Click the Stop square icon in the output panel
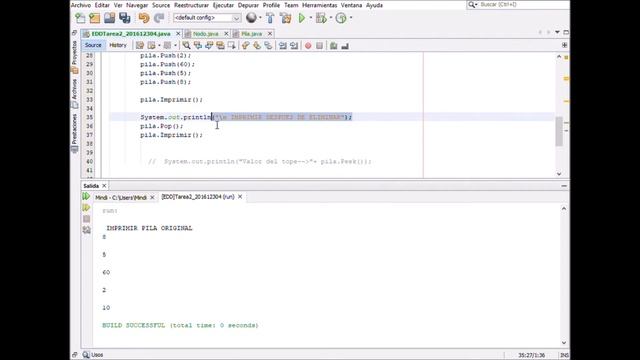The height and width of the screenshot is (360, 640). point(87,219)
